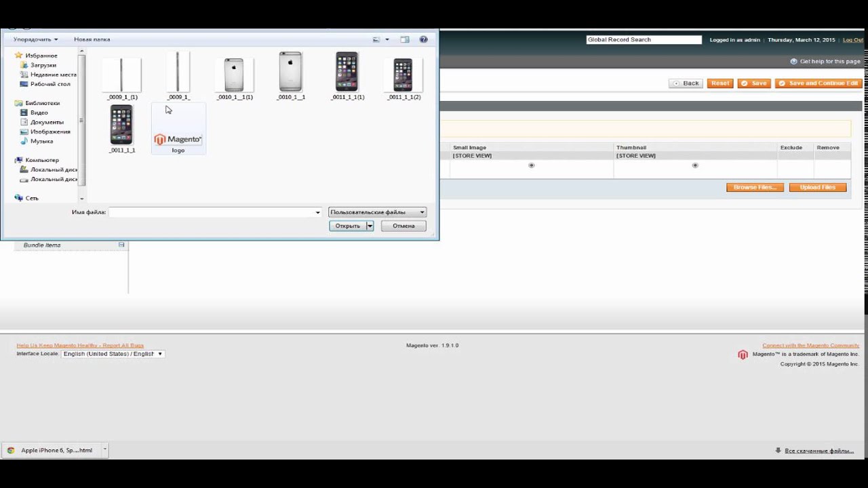The image size is (868, 488).
Task: Change view mode icon in file dialog
Action: tap(376, 40)
